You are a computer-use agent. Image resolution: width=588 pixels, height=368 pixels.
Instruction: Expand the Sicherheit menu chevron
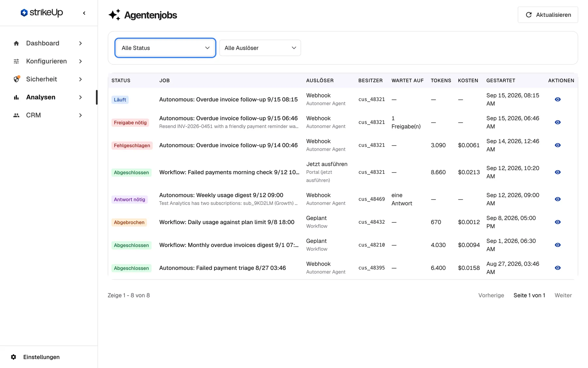80,79
